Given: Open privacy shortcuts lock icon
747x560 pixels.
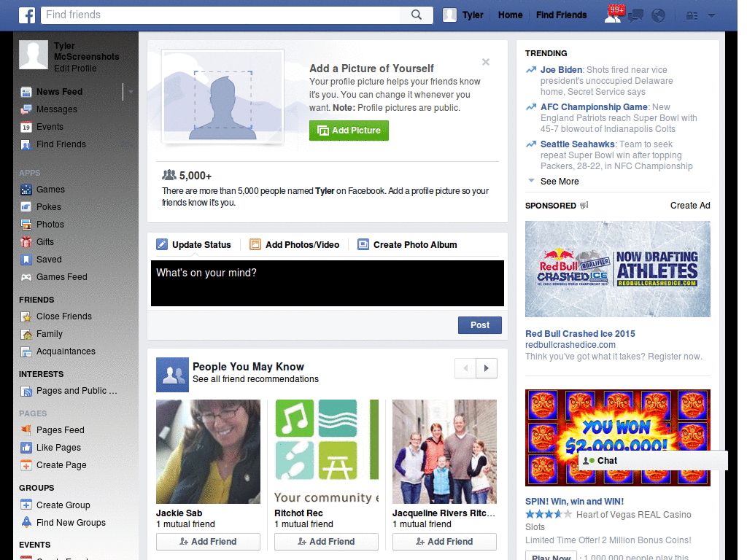Looking at the screenshot, I should tap(692, 16).
